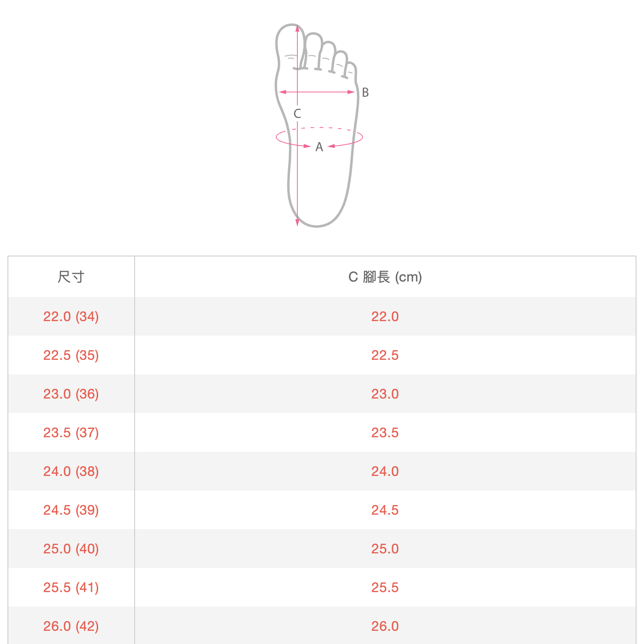The height and width of the screenshot is (644, 644).
Task: Click foot length value 25.5
Action: [x=385, y=587]
